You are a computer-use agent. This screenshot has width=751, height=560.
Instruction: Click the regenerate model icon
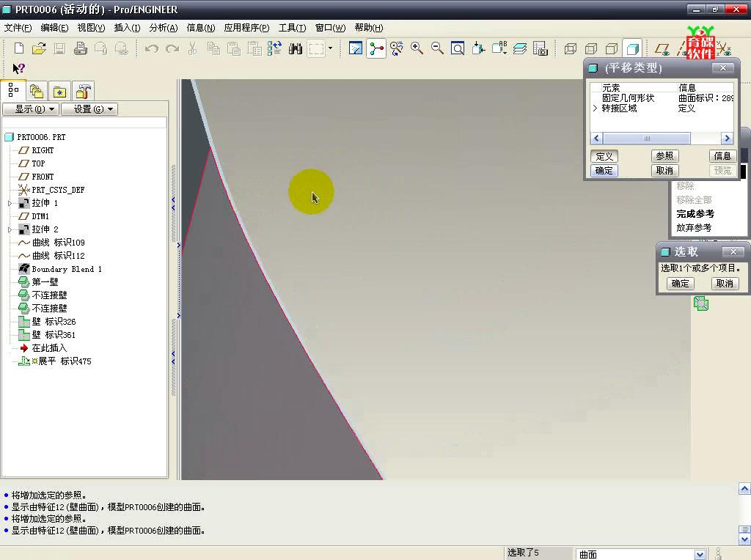point(274,48)
